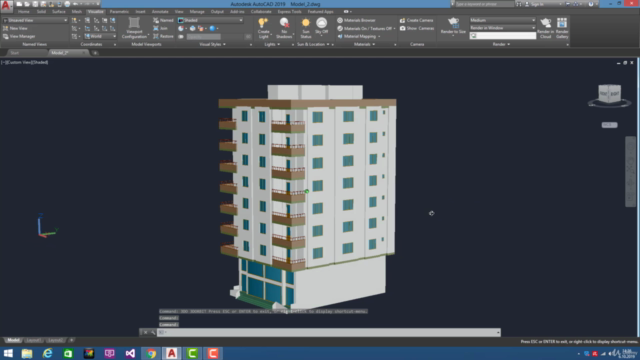The image size is (640, 360).
Task: Open the WCS dropdown below the ViewCube
Action: tap(609, 125)
